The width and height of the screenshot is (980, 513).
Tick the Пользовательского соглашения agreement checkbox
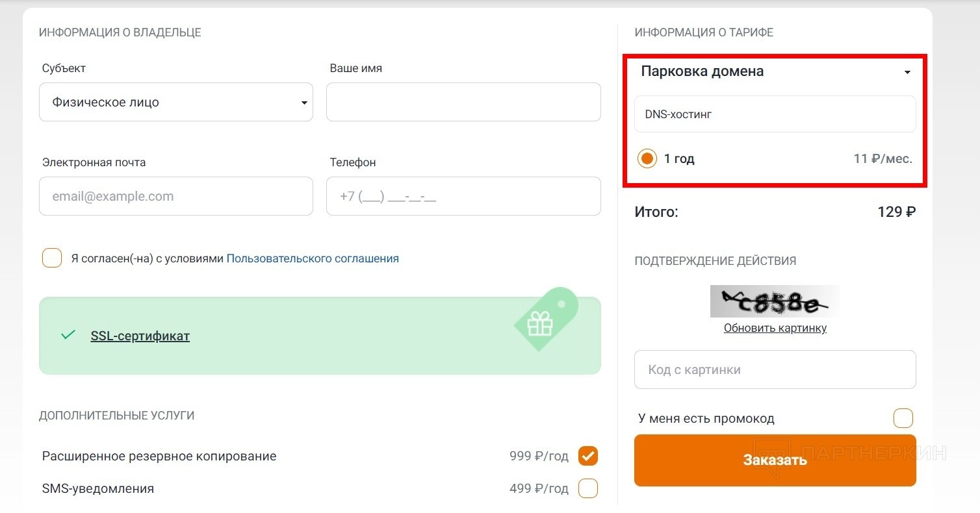click(52, 258)
